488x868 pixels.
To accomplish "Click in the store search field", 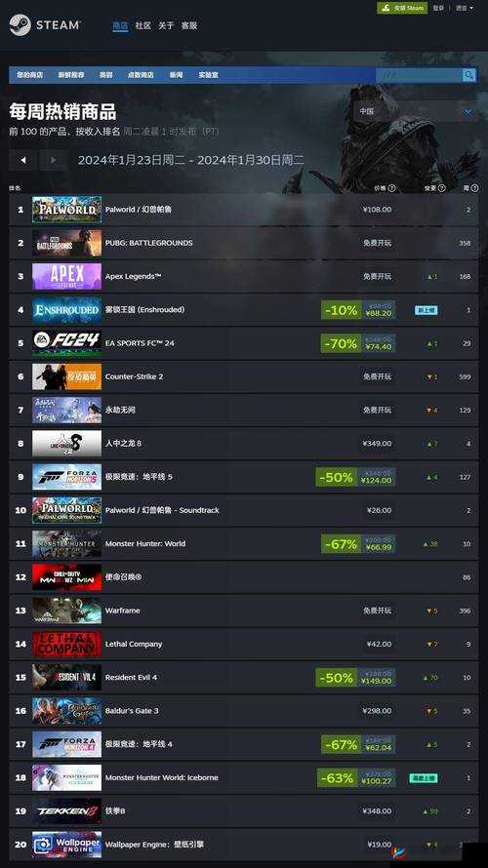I will pyautogui.click(x=419, y=75).
